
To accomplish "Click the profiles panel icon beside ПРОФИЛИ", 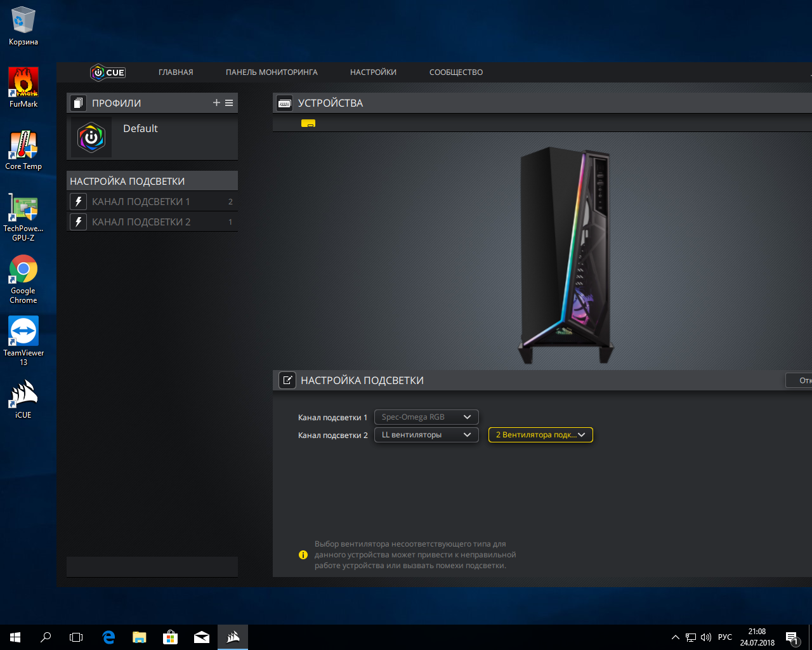I will [x=78, y=103].
